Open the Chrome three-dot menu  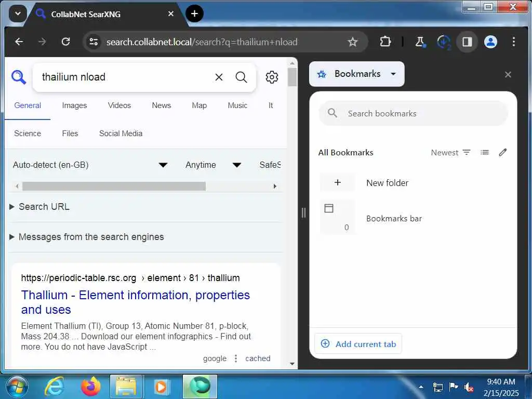point(514,42)
